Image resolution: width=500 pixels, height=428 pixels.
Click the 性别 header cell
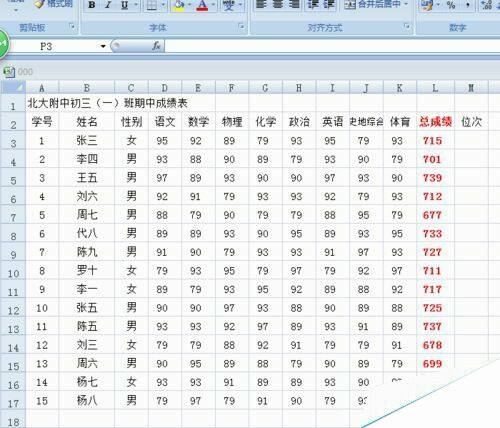pos(131,122)
